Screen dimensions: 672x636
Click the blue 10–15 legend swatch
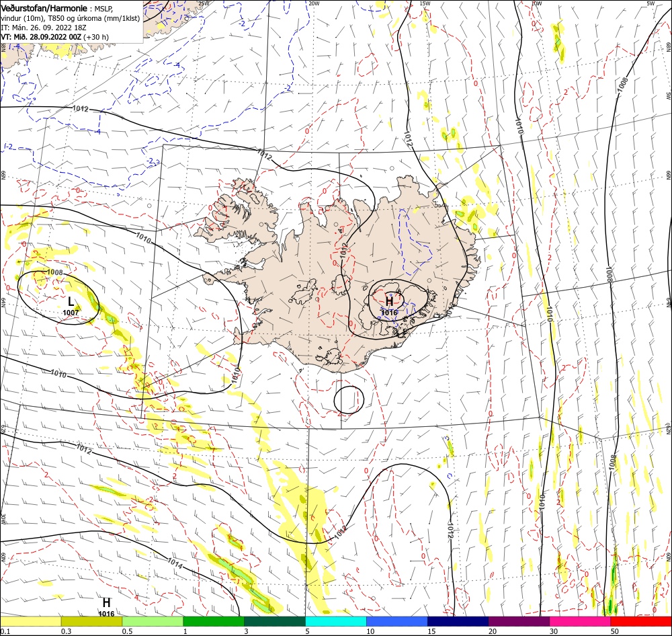tap(397, 621)
